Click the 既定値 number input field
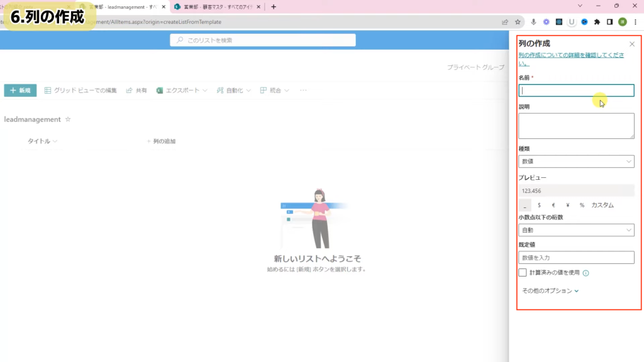The image size is (644, 362). pyautogui.click(x=576, y=258)
